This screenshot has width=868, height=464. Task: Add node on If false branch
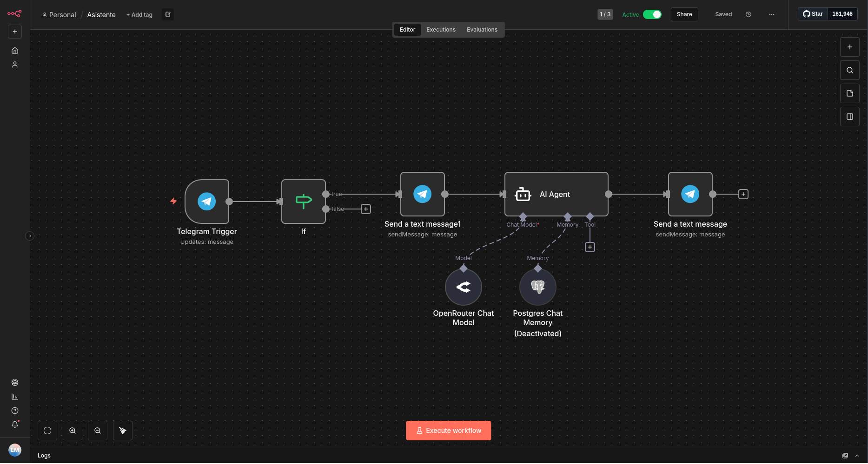click(x=366, y=209)
